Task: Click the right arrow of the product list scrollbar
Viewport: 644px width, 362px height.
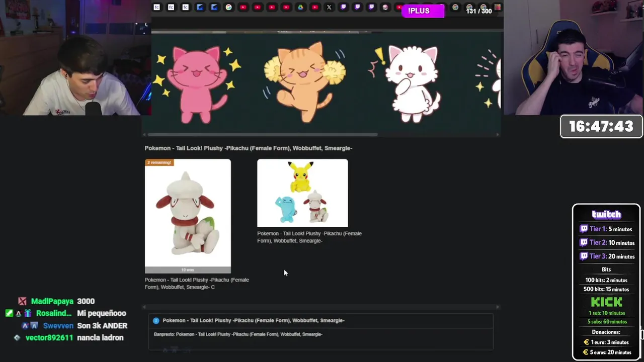Action: pyautogui.click(x=498, y=307)
